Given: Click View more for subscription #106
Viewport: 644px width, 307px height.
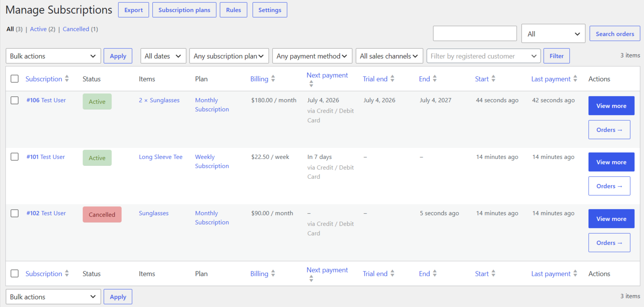Looking at the screenshot, I should pos(611,106).
